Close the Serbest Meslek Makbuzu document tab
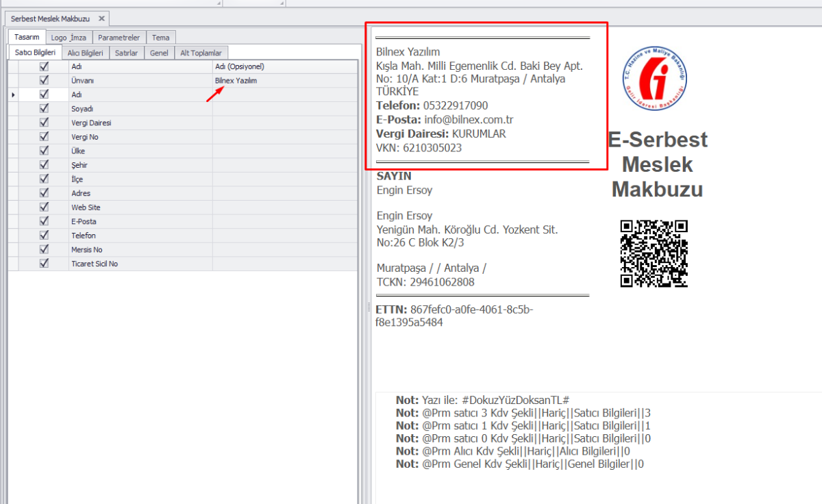The height and width of the screenshot is (504, 822). point(101,18)
